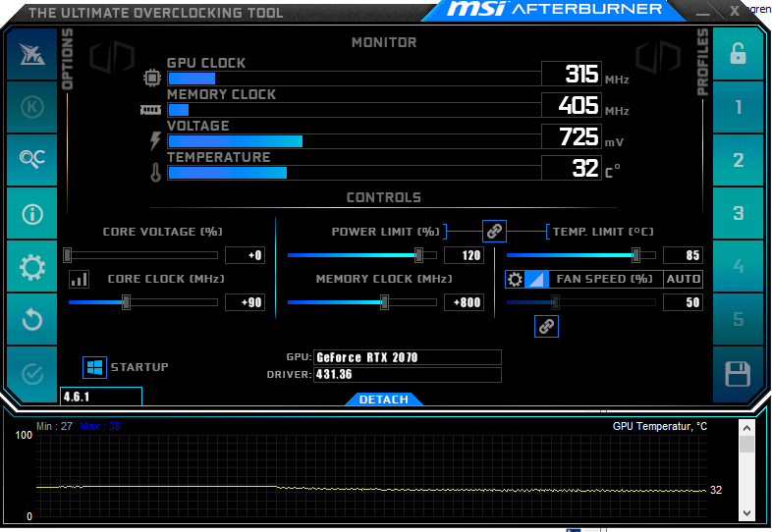This screenshot has height=532, width=772.
Task: Click the Temp Limit value field 85
Action: click(x=683, y=255)
